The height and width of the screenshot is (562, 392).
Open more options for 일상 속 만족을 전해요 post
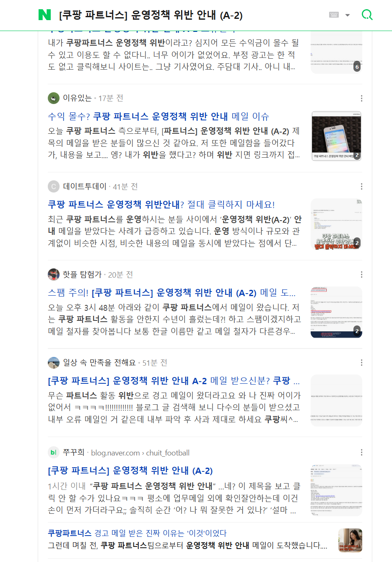pos(361,362)
